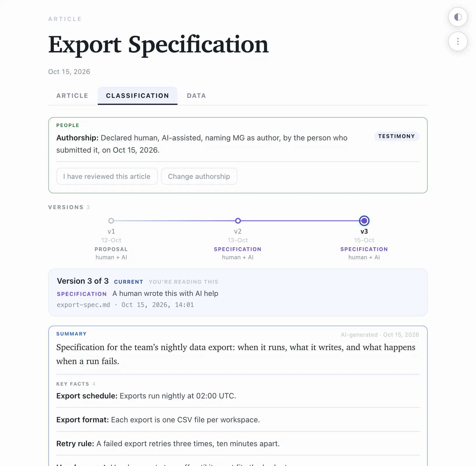Select the v3 marker on versions timeline
This screenshot has height=466, width=476.
364,221
